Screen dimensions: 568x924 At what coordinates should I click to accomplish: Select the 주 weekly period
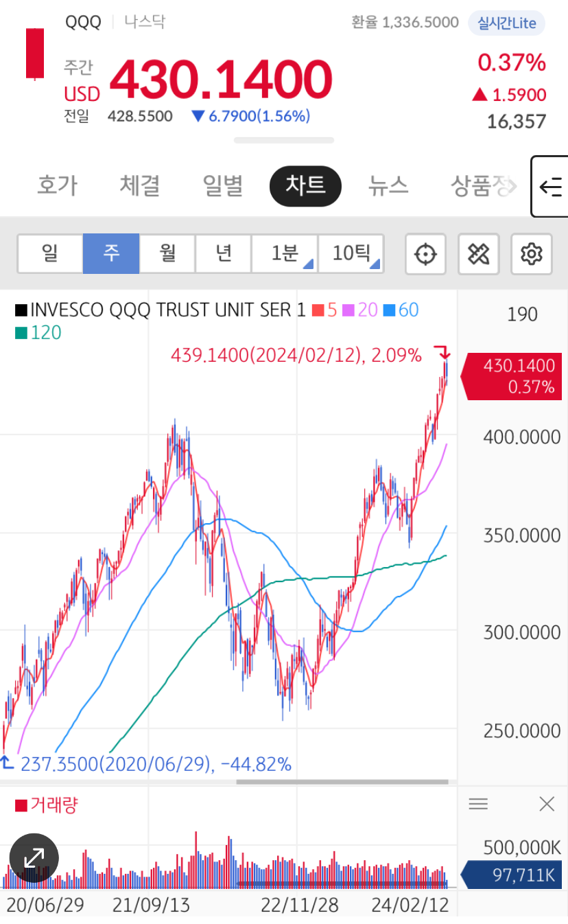tap(111, 254)
